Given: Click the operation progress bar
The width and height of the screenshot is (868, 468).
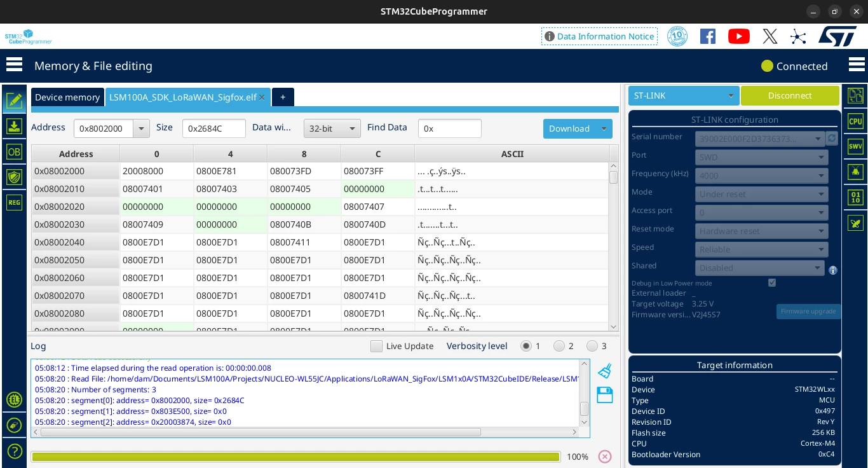Looking at the screenshot, I should coord(295,457).
